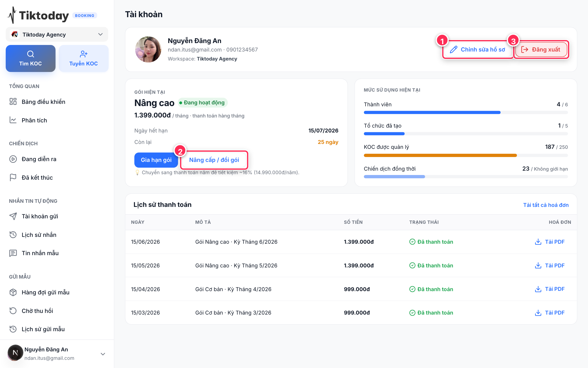Viewport: 588px width, 368px height.
Task: Open the Tài khoản gửi paper-plane icon
Action: tap(13, 216)
